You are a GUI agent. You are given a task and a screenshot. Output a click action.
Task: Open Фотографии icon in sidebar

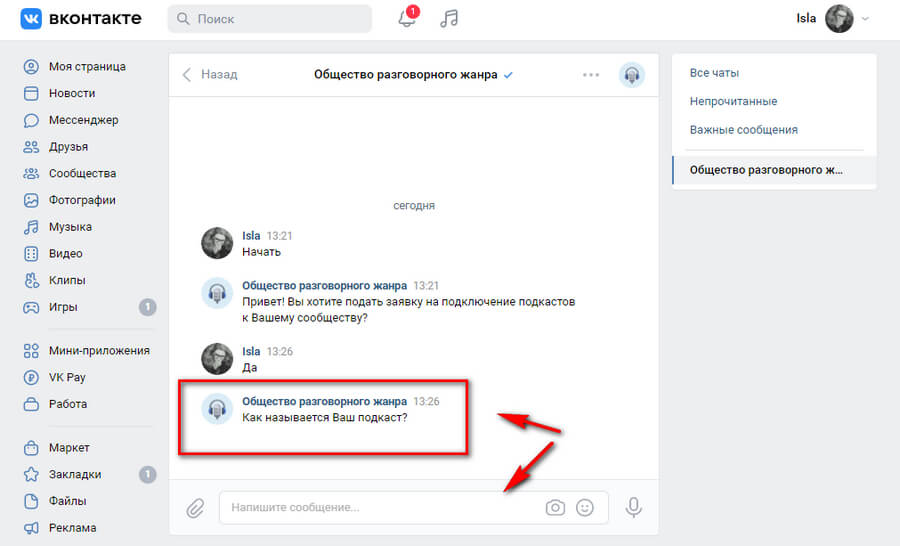pyautogui.click(x=31, y=200)
